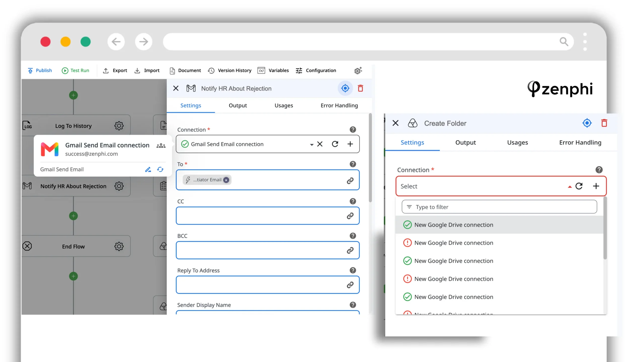Click the locate target icon in Create Folder panel
Viewport: 644px width, 362px height.
[x=587, y=123]
